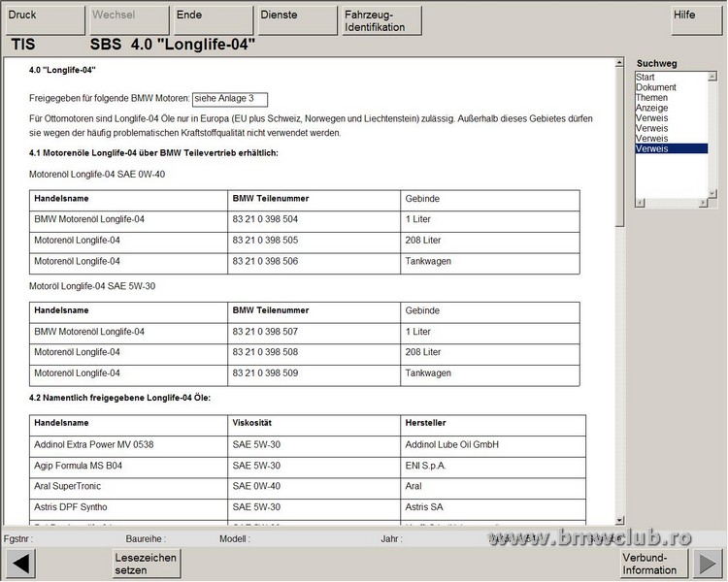Click the Ende button
The height and width of the screenshot is (582, 728).
click(x=214, y=20)
